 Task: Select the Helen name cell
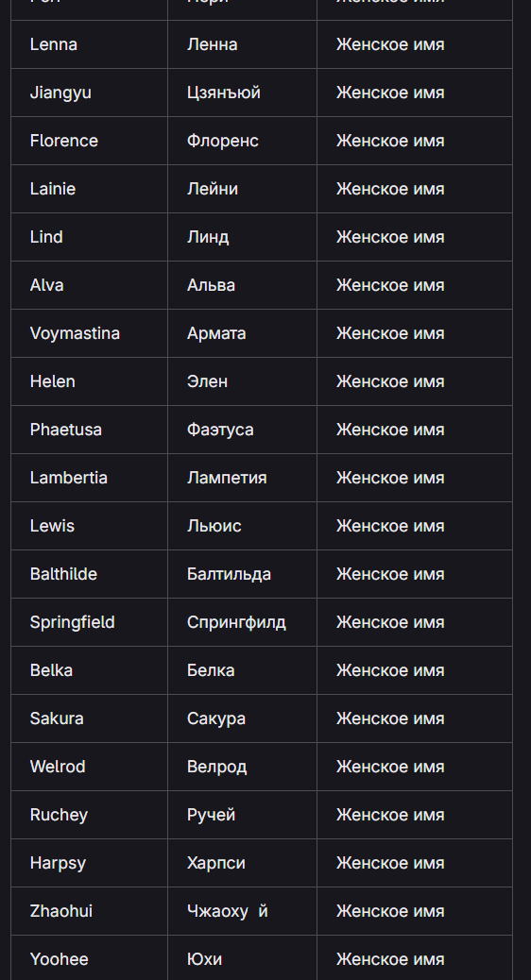click(90, 381)
